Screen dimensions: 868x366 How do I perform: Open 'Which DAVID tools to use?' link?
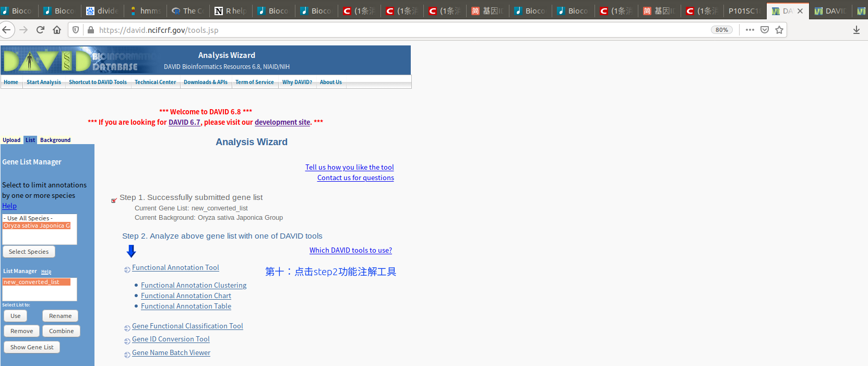click(351, 250)
